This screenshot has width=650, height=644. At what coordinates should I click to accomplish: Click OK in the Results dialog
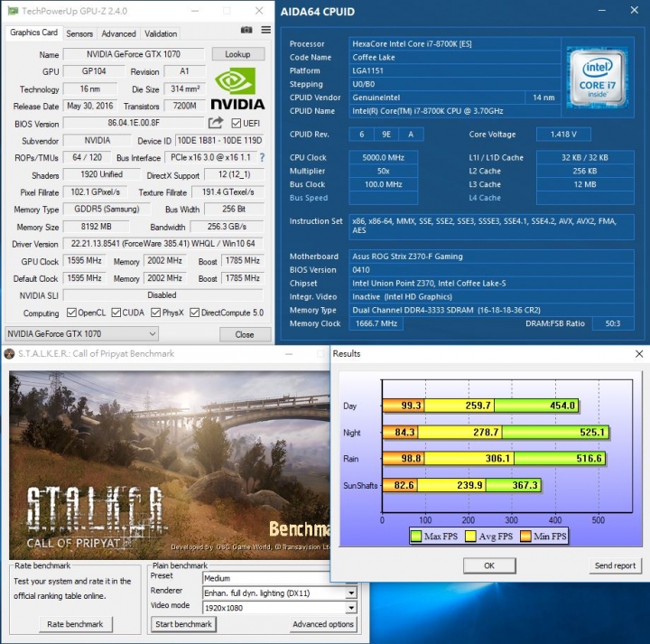(489, 565)
